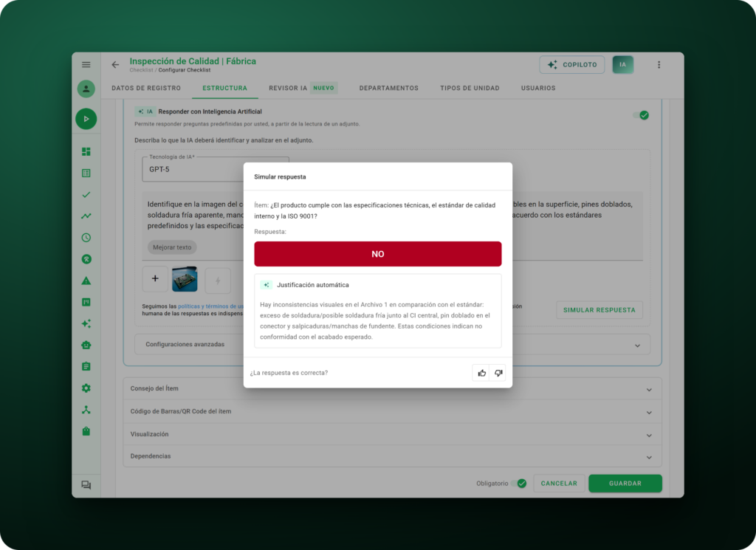Open the warning triangle sidebar icon

coord(86,281)
